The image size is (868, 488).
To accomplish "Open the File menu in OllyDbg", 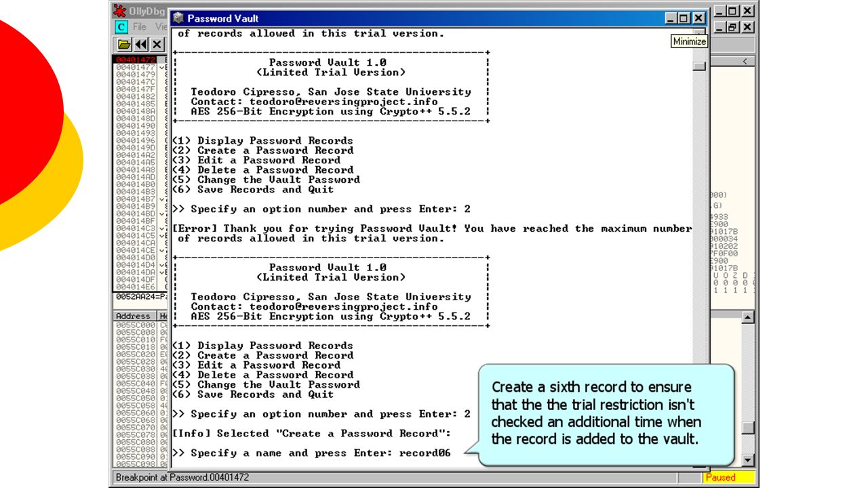I will click(x=140, y=27).
